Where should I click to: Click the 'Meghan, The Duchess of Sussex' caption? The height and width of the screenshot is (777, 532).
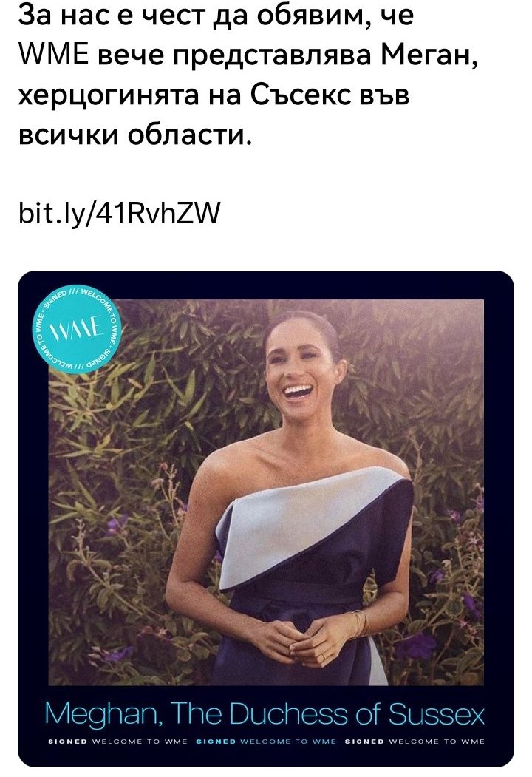(264, 715)
